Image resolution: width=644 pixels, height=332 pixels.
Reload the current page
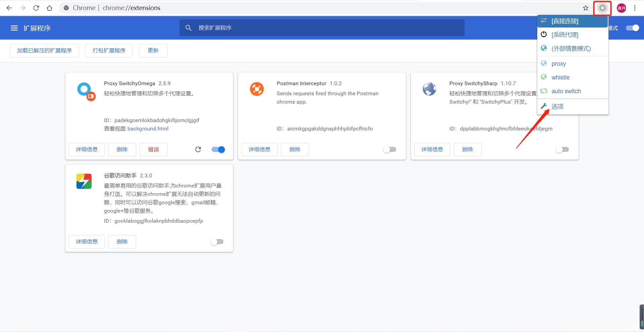[x=36, y=8]
